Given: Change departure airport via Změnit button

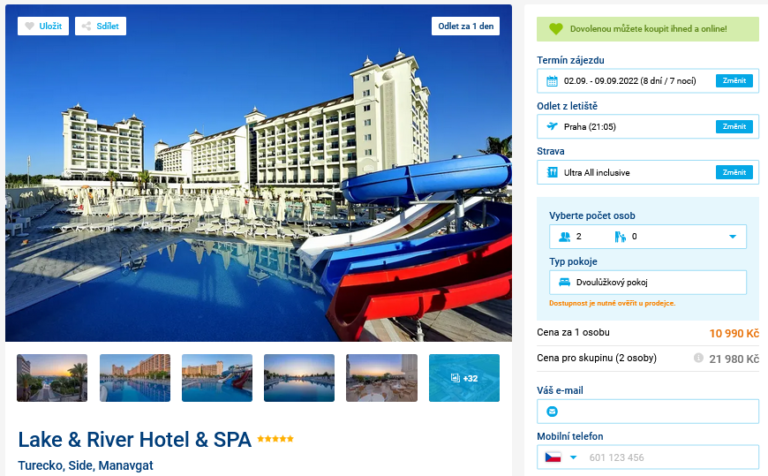Looking at the screenshot, I should coord(734,126).
